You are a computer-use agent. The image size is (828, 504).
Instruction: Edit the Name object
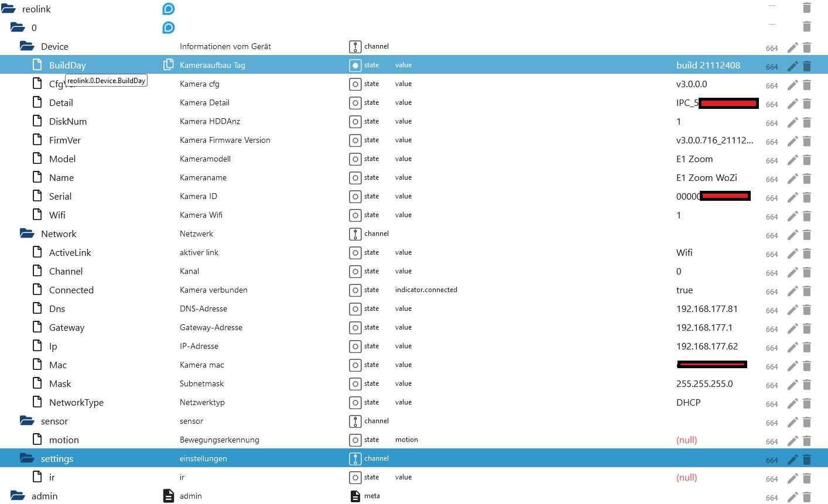(x=792, y=179)
